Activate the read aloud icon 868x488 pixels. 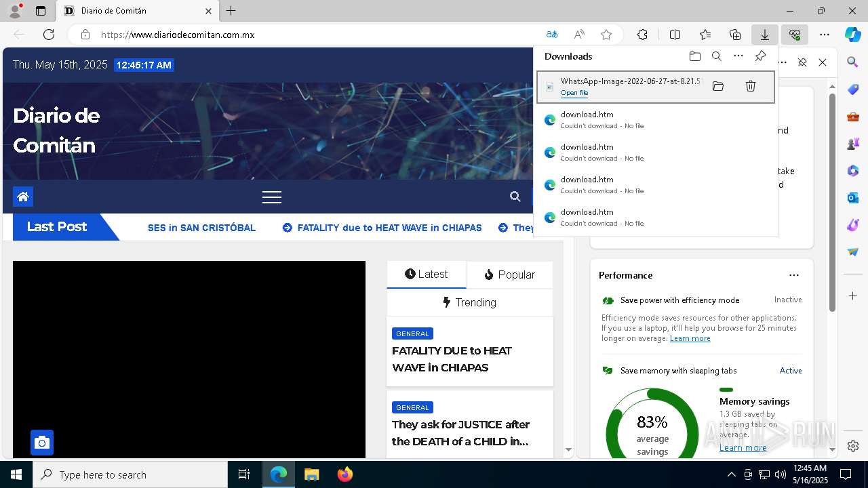point(579,35)
